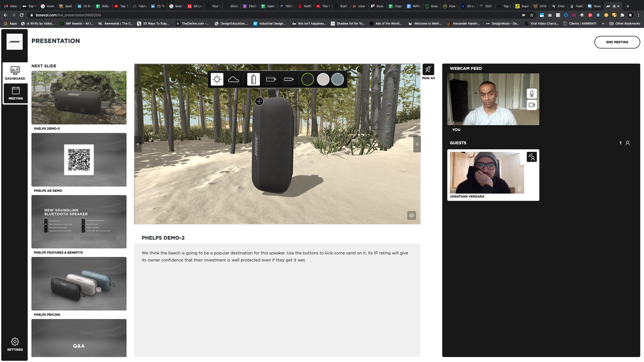Image resolution: width=644 pixels, height=362 pixels.
Task: Choose the upright speaker orientation
Action: [x=253, y=79]
